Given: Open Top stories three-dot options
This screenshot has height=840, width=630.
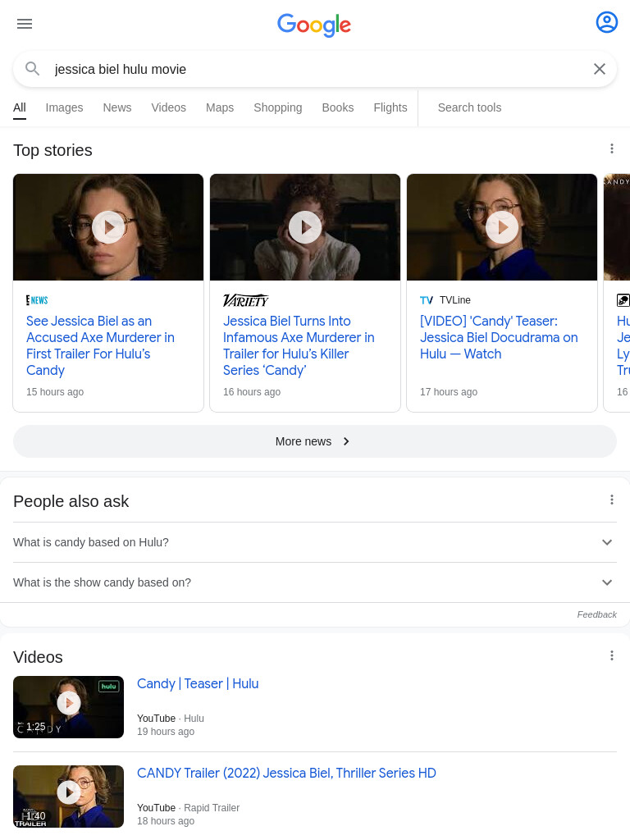Looking at the screenshot, I should point(611,148).
